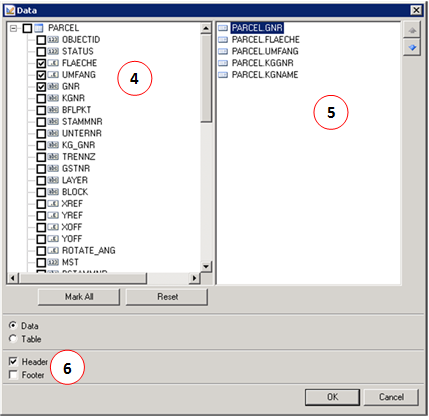The width and height of the screenshot is (429, 420).
Task: Click the Cancel button
Action: (391, 397)
